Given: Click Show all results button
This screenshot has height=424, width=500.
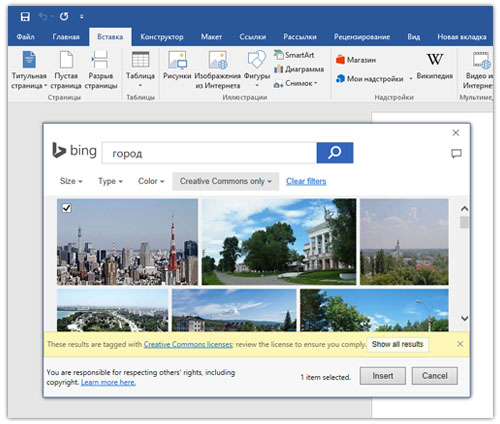Looking at the screenshot, I should pyautogui.click(x=397, y=344).
